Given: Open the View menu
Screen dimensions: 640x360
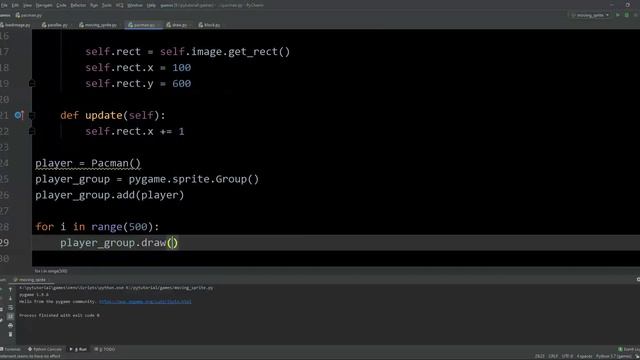Looking at the screenshot, I should (x=27, y=5).
